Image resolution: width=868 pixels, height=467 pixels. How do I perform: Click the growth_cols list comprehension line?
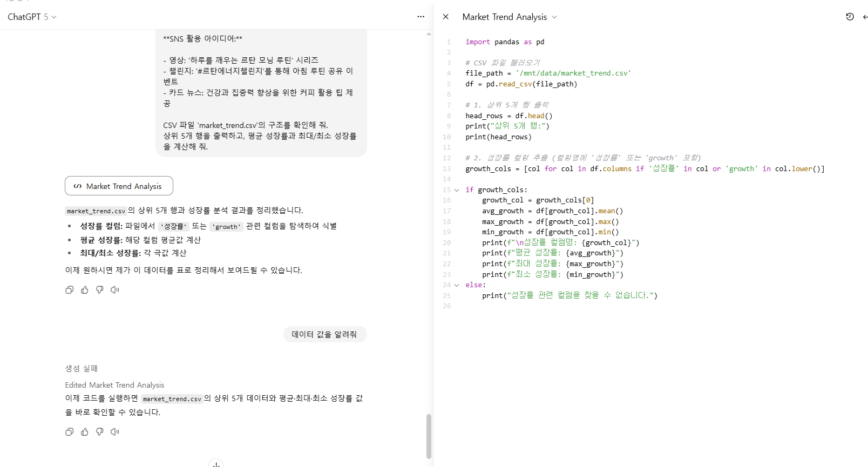(645, 169)
